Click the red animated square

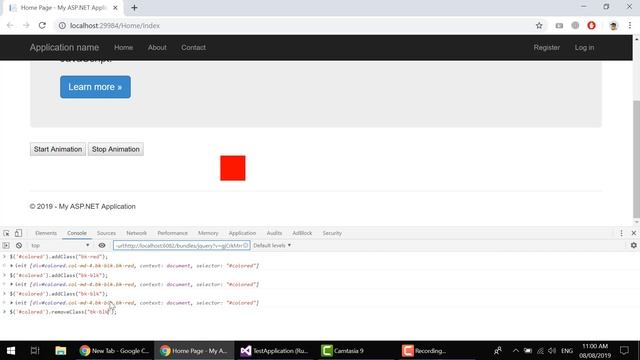click(x=233, y=168)
